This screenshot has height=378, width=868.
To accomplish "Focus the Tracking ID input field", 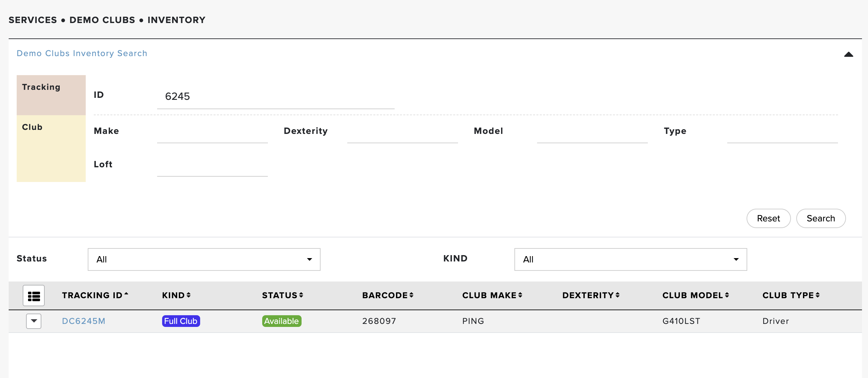I will pos(276,97).
